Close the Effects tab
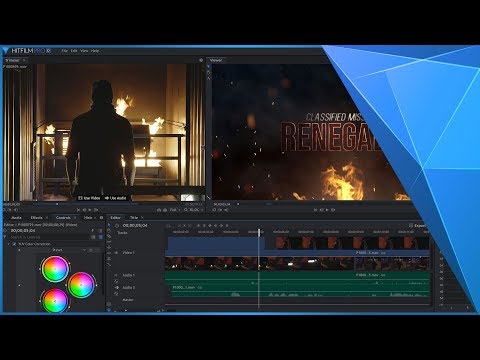Viewport: 480px width, 360px height. pyautogui.click(x=47, y=218)
